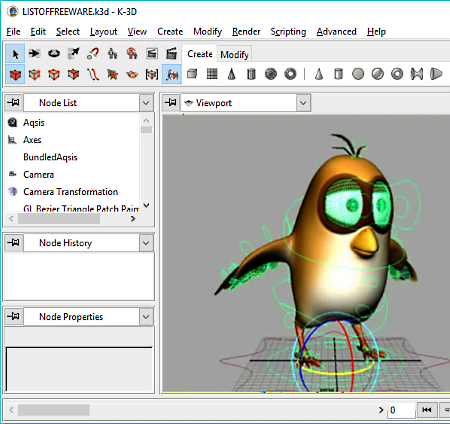Image resolution: width=450 pixels, height=424 pixels.
Task: Rewind timeline to first frame
Action: 427,410
